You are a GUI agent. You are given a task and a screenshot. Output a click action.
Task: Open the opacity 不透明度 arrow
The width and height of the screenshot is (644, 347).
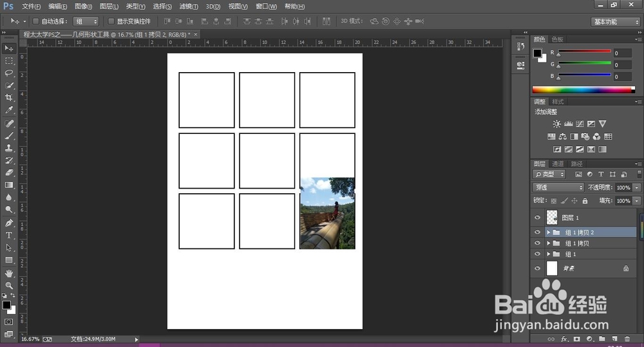pos(637,187)
